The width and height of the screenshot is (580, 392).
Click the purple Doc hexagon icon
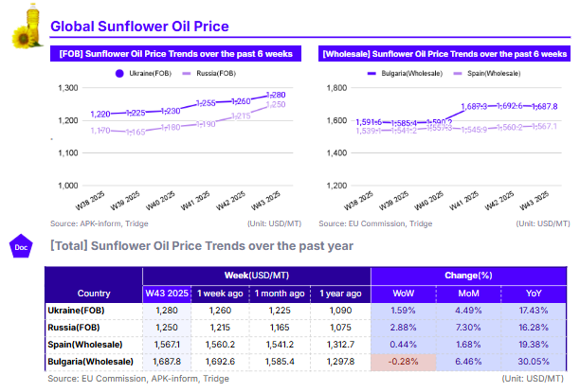[x=21, y=246]
